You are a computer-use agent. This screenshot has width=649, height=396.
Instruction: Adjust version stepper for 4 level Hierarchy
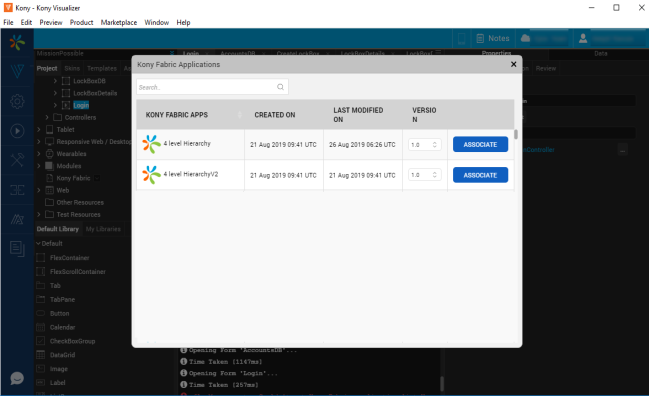click(x=435, y=144)
